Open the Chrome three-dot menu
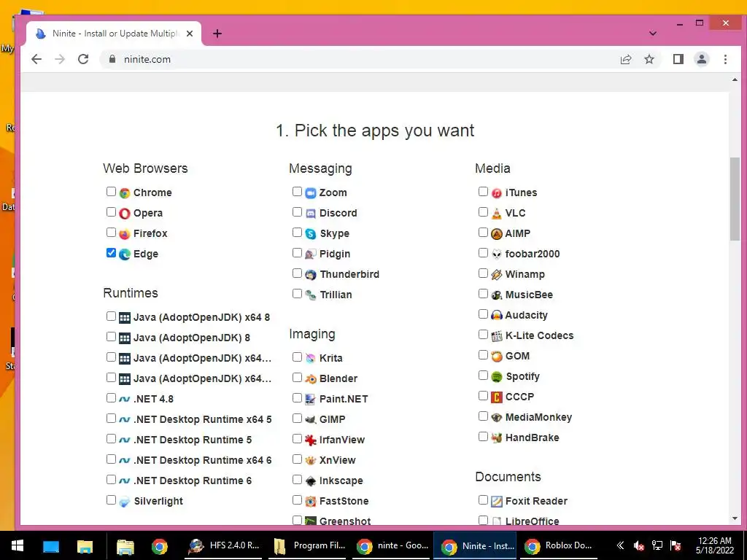The width and height of the screenshot is (747, 560). tap(725, 59)
